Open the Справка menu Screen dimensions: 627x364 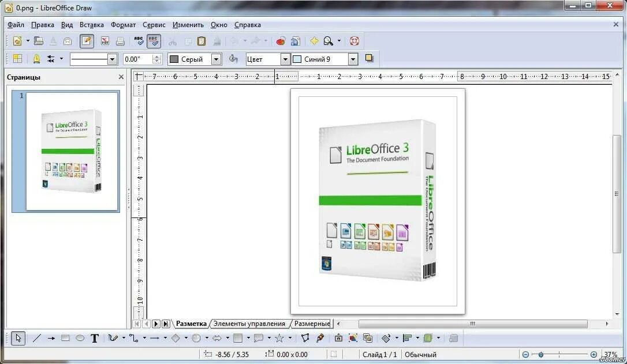tap(248, 25)
